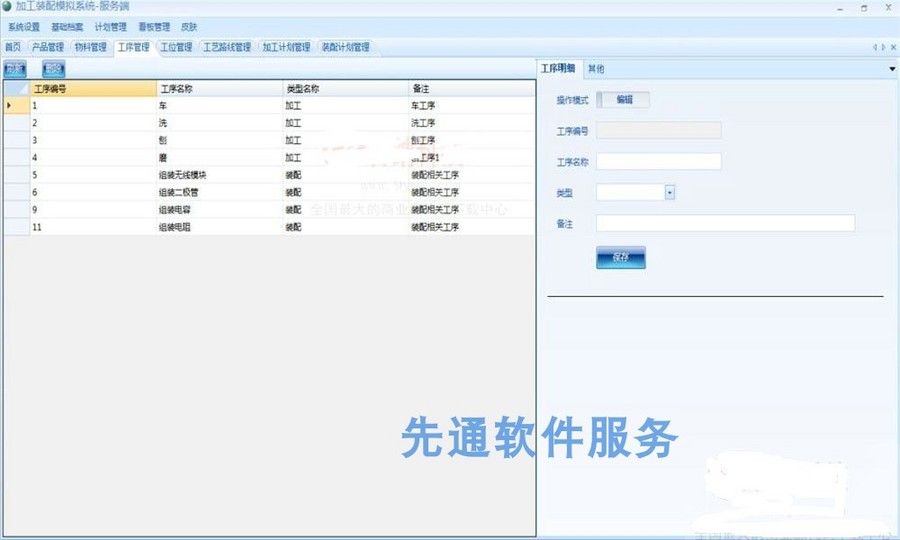The height and width of the screenshot is (540, 900).
Task: Click the green globe application icon
Action: (7, 6)
